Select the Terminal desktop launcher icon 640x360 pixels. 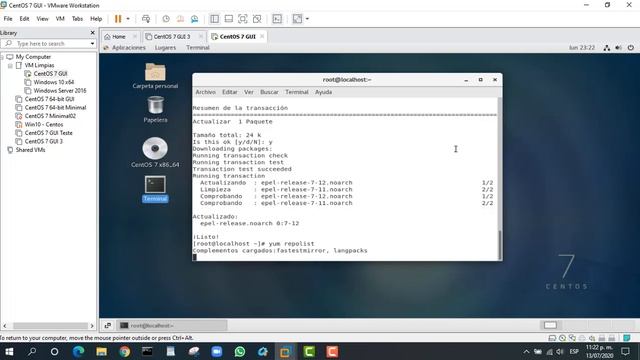click(155, 189)
